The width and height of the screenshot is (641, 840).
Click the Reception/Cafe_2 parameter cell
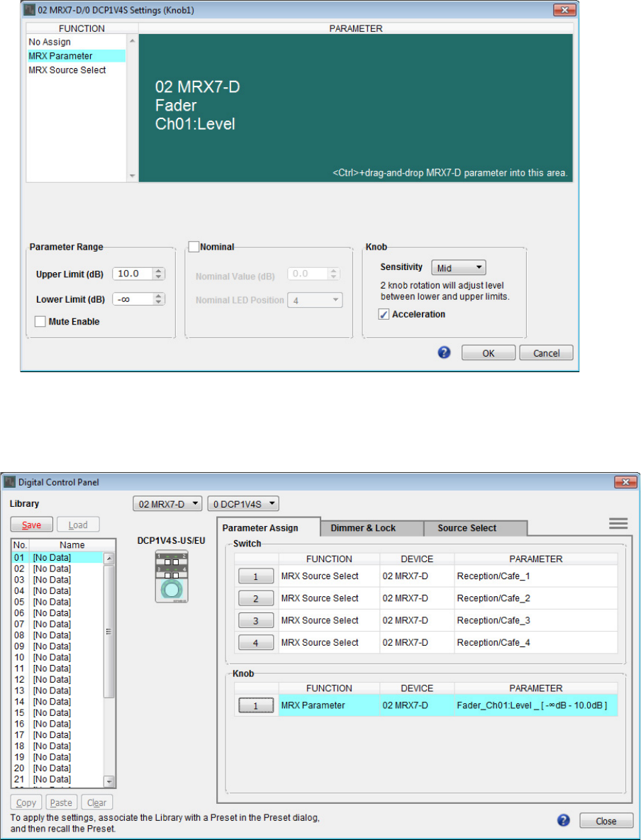[x=536, y=598]
